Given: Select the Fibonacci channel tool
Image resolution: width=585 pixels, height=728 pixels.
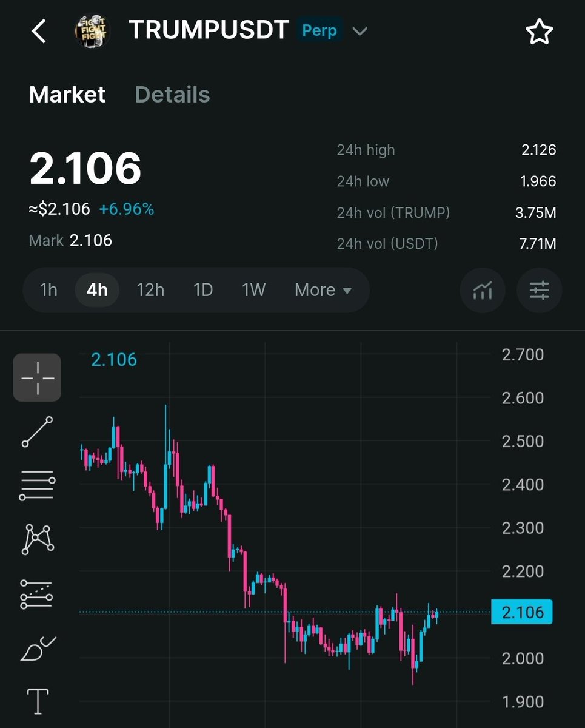Looking at the screenshot, I should 38,593.
